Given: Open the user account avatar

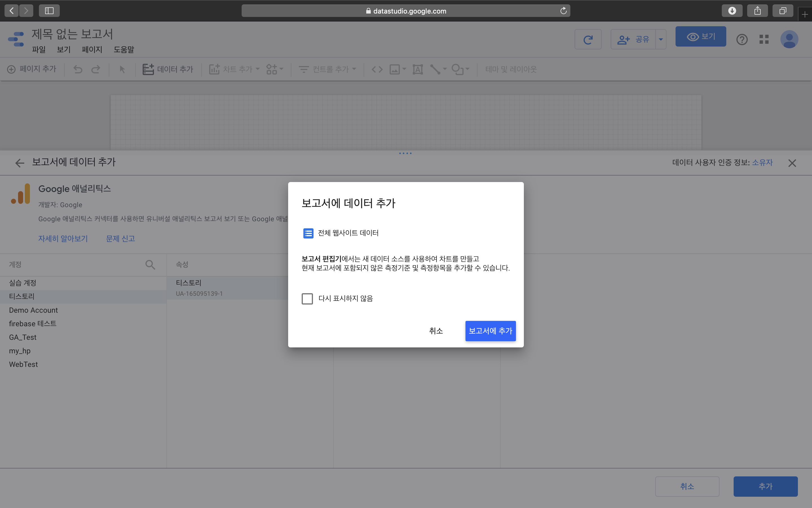Looking at the screenshot, I should coord(789,39).
